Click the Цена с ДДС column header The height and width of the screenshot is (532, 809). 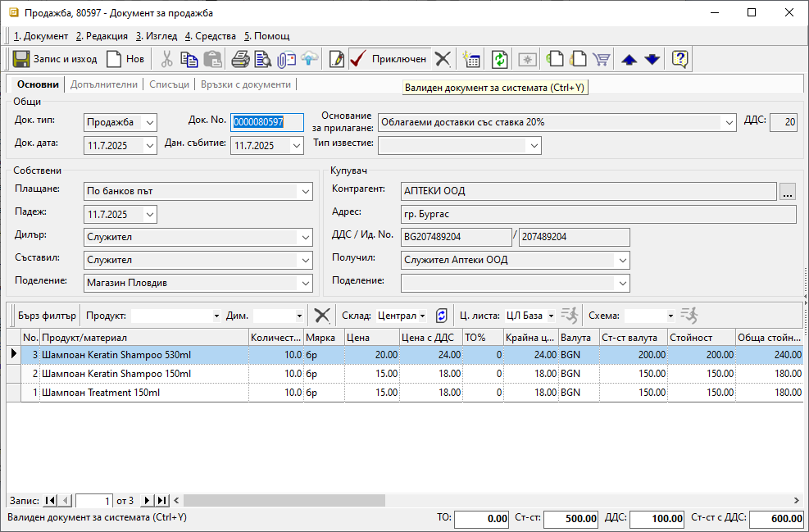pyautogui.click(x=431, y=338)
